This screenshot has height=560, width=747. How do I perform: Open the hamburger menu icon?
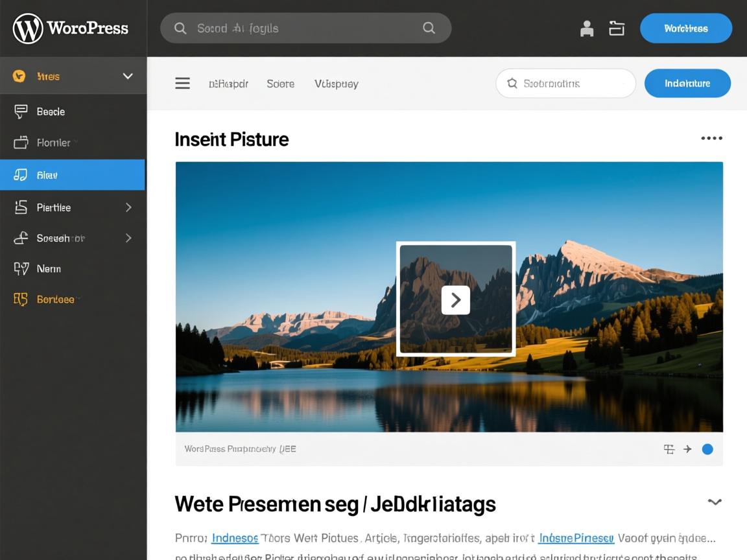pyautogui.click(x=183, y=83)
